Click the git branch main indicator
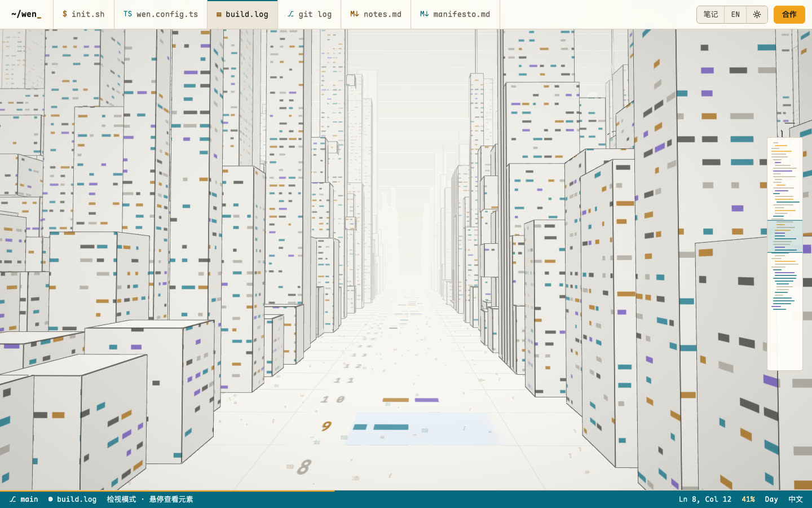 [24, 500]
